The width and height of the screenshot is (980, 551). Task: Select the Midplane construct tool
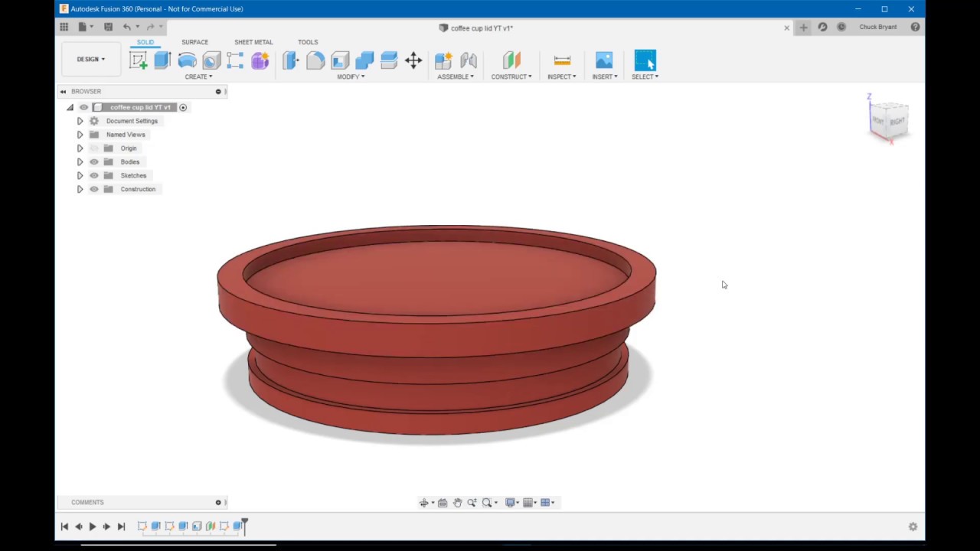[x=511, y=60]
